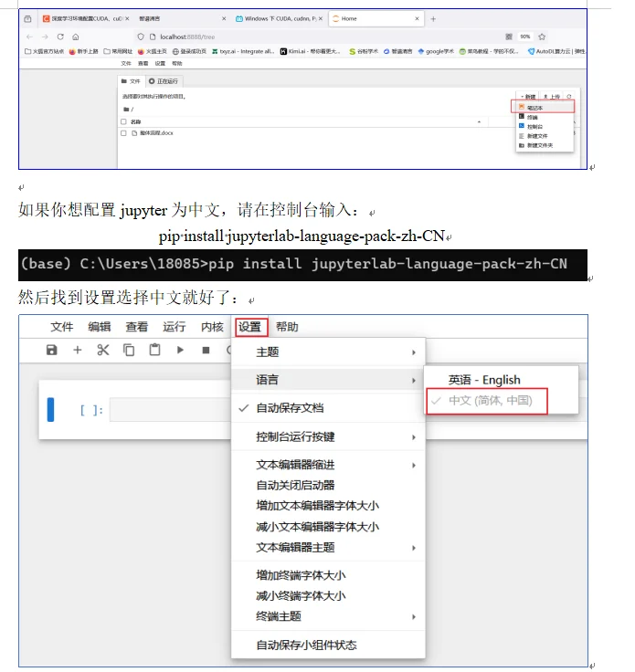635x672 pixels.
Task: Open the 编辑 menu
Action: [100, 327]
